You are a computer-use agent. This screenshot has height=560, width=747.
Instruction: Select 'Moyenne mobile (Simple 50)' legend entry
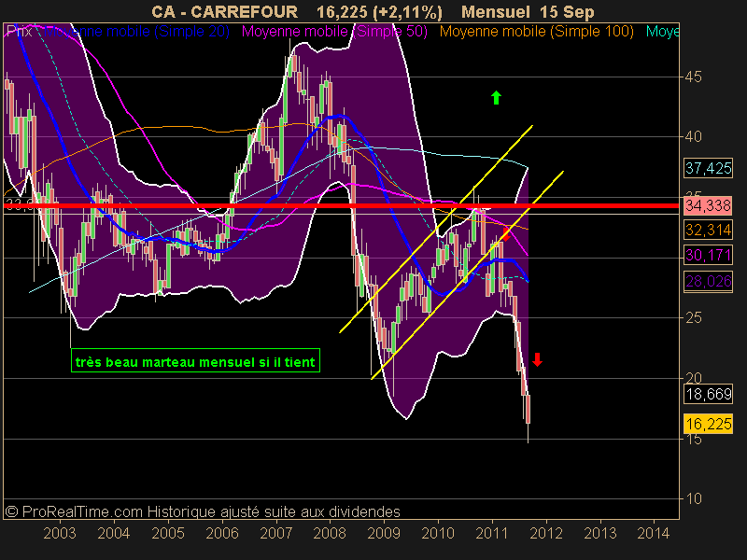334,32
